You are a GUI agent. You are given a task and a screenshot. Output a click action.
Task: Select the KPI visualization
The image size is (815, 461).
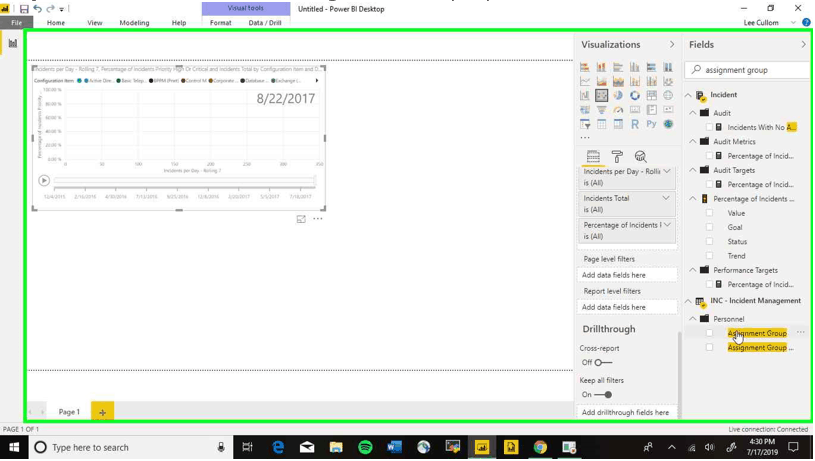click(x=668, y=110)
